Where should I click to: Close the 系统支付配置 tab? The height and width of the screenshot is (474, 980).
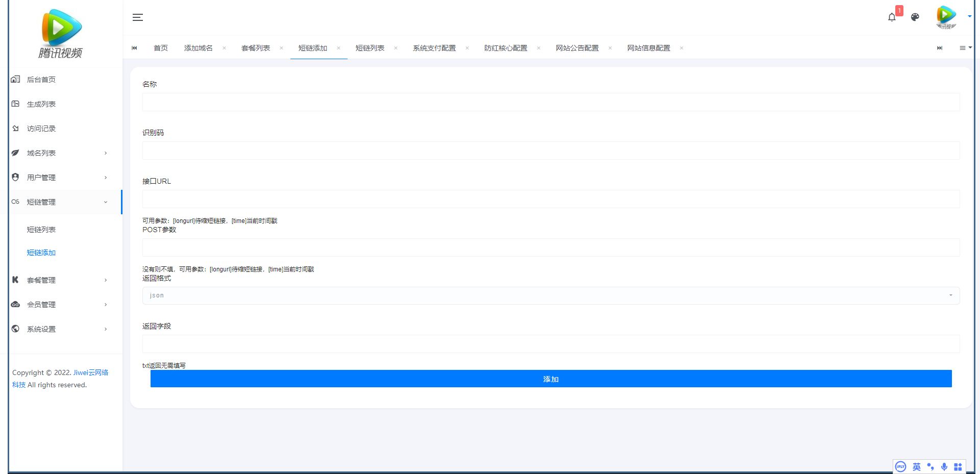pos(467,48)
